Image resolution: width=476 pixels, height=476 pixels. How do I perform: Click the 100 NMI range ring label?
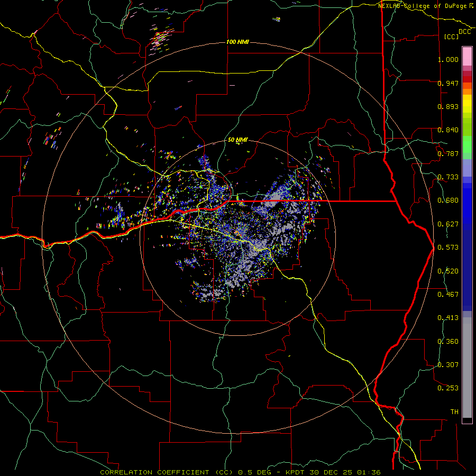[237, 42]
